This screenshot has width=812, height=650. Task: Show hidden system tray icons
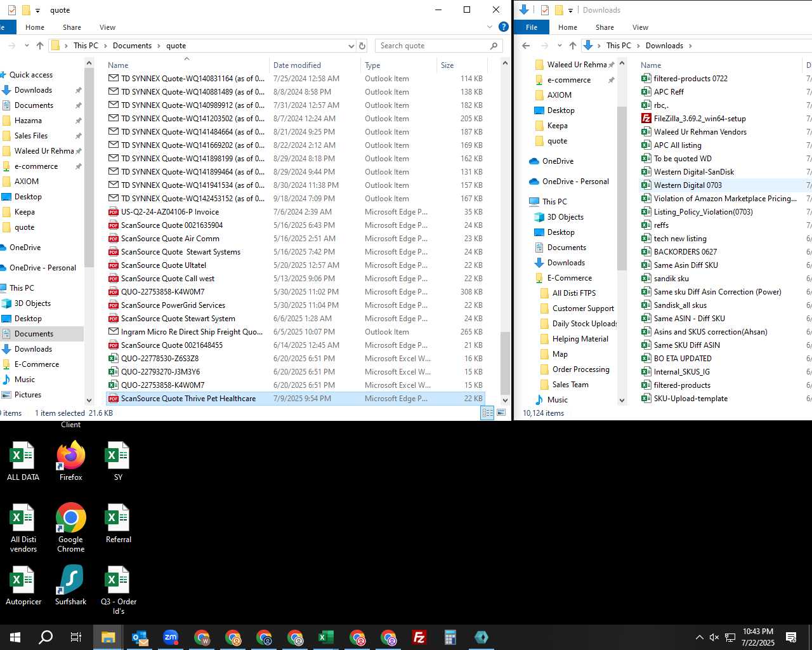click(699, 637)
